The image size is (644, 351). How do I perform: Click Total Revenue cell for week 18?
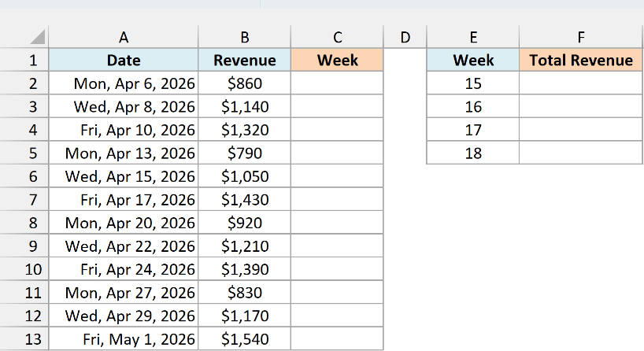581,153
